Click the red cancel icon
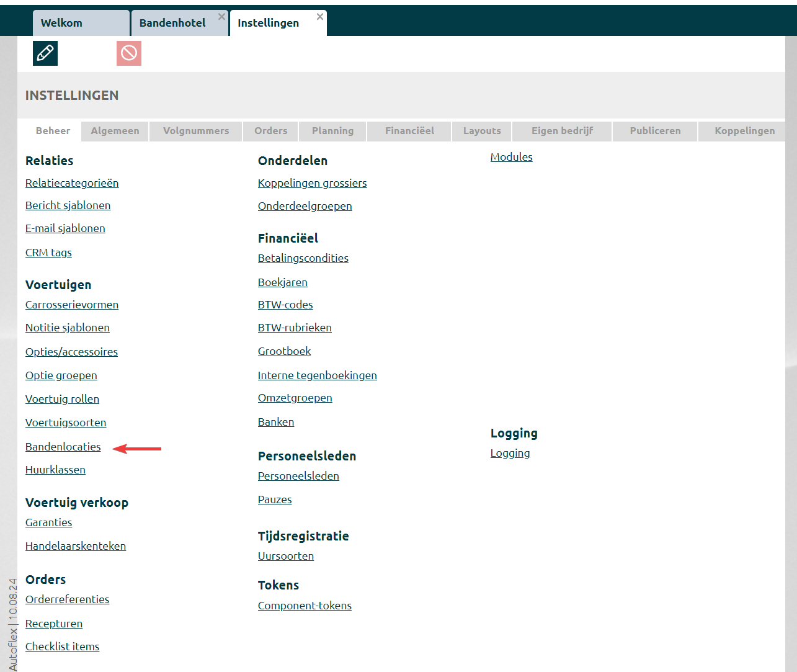Viewport: 797px width, 672px height. tap(129, 53)
